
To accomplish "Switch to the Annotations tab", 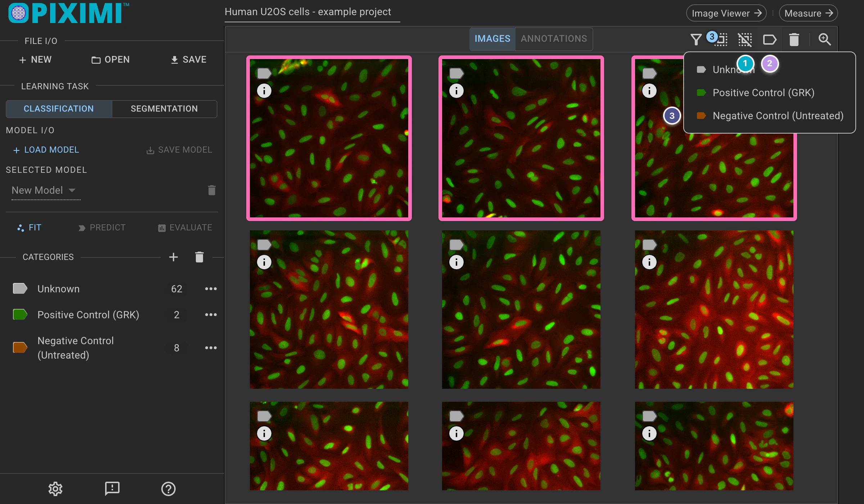I will pos(554,39).
